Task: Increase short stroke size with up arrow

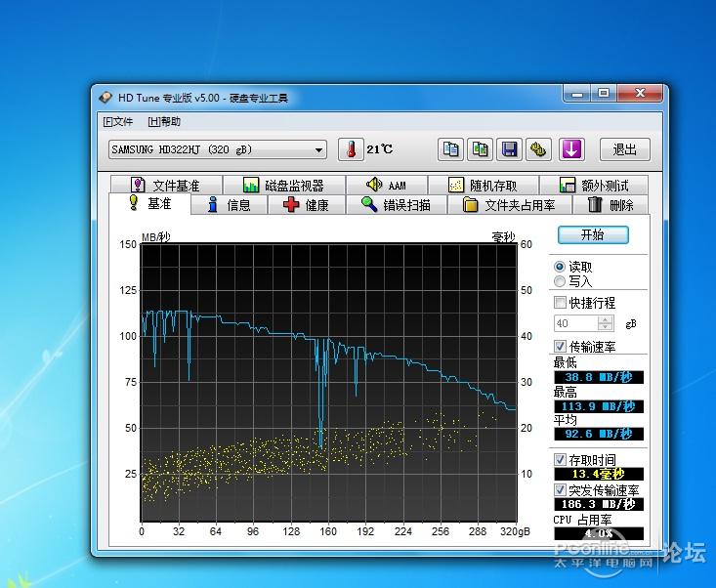Action: point(606,319)
